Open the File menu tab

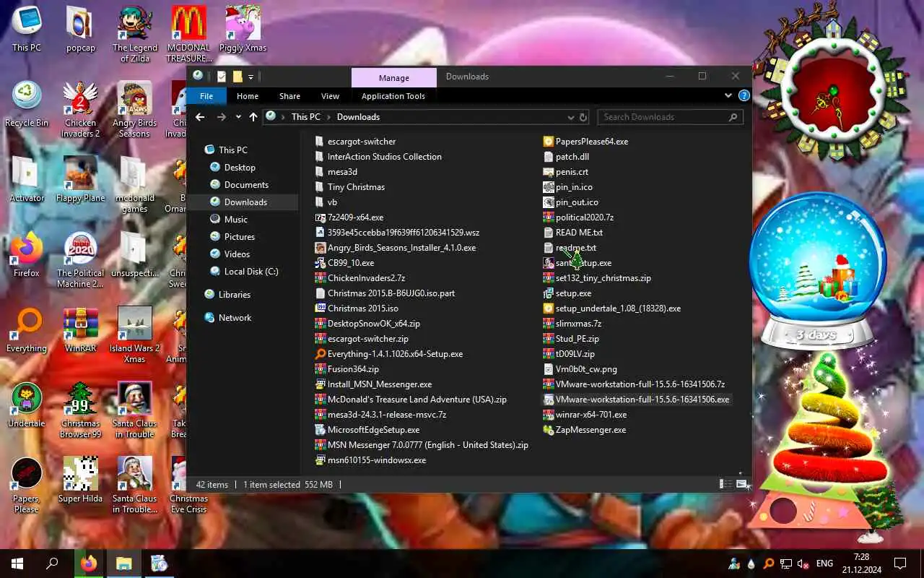206,96
